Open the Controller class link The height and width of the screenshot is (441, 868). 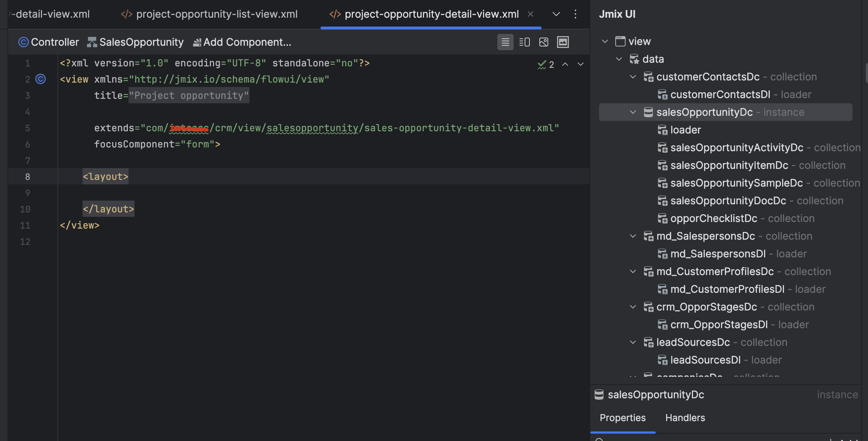click(49, 42)
